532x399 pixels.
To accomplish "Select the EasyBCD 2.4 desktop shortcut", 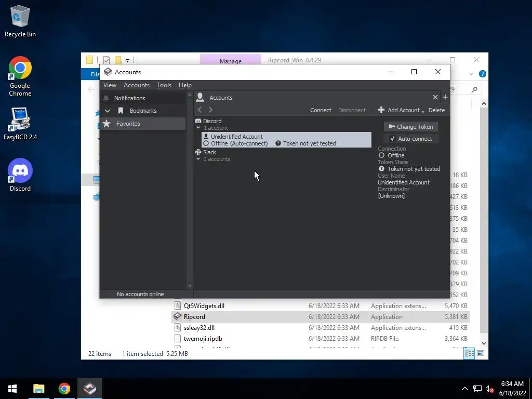I will [20, 124].
